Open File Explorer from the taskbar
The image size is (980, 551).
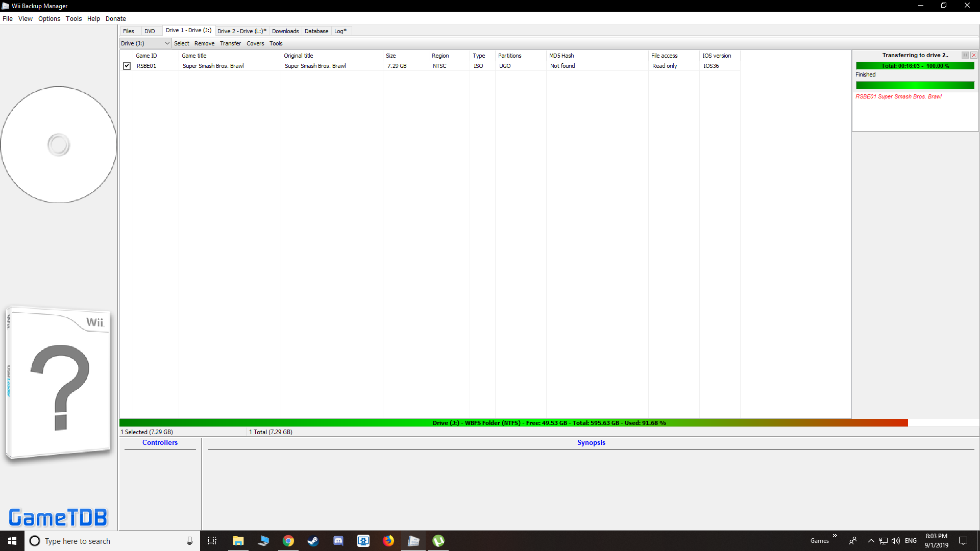pos(238,541)
